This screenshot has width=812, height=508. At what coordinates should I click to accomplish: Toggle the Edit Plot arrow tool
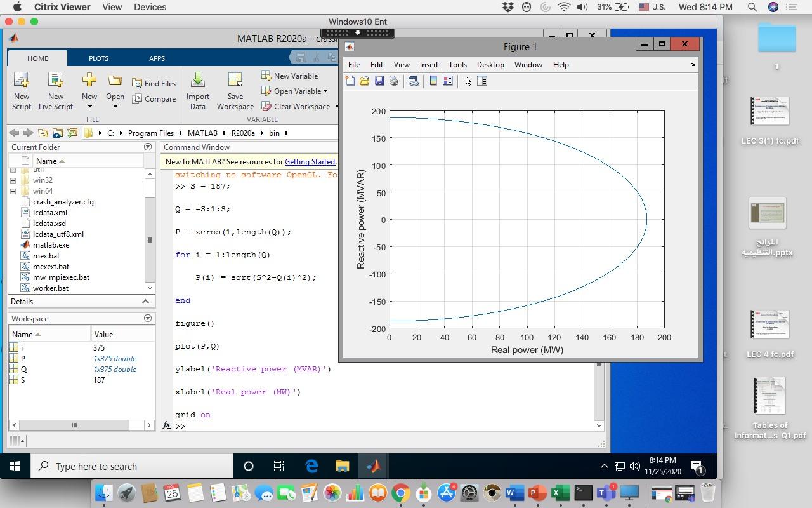tap(468, 81)
